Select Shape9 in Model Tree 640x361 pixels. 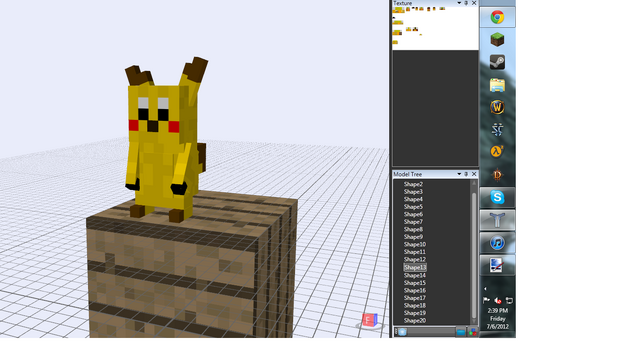(x=413, y=237)
